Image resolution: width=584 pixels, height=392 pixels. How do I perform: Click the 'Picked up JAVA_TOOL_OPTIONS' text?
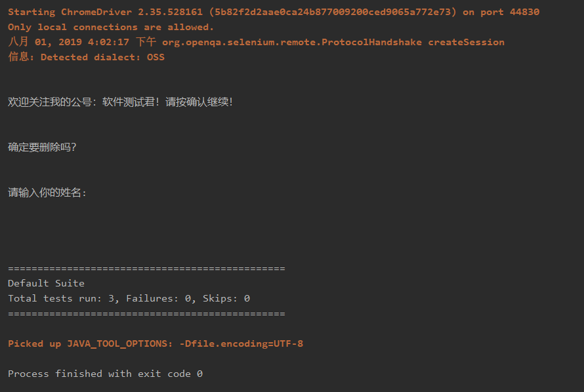91,343
